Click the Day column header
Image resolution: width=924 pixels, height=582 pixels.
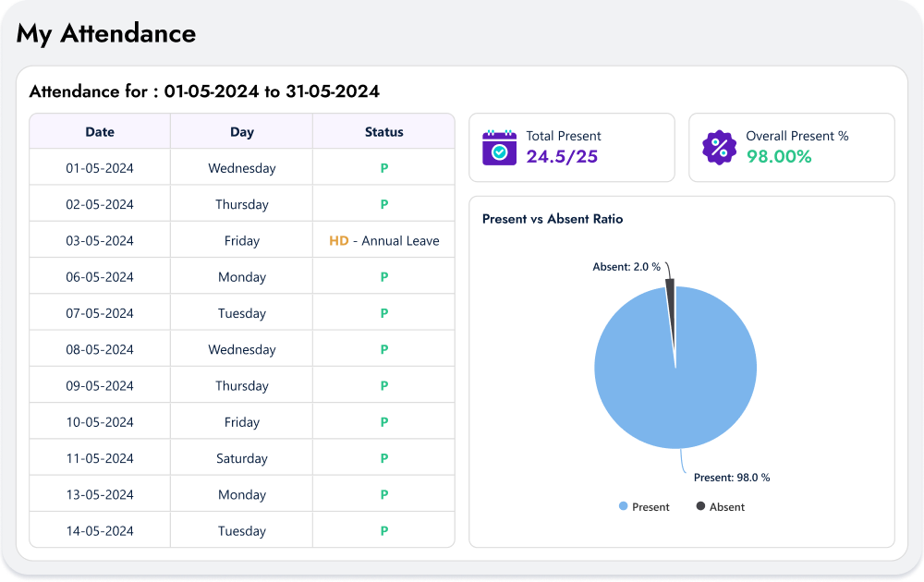tap(242, 132)
